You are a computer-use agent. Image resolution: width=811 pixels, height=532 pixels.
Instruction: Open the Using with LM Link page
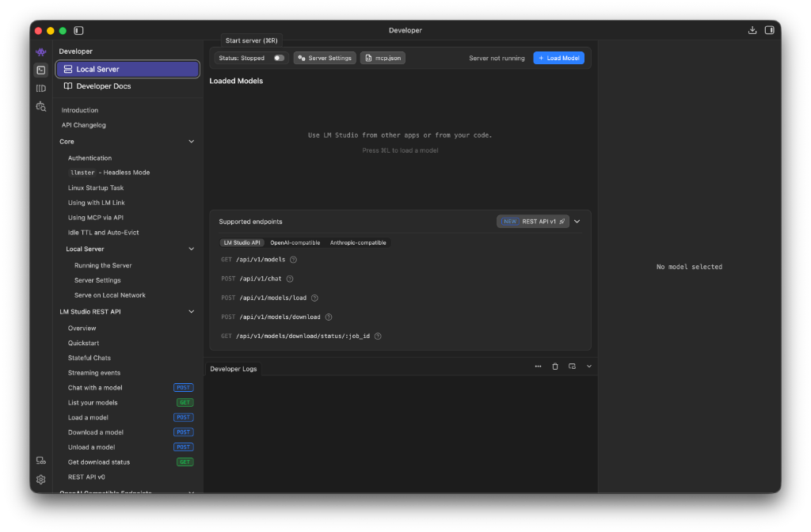pyautogui.click(x=96, y=203)
